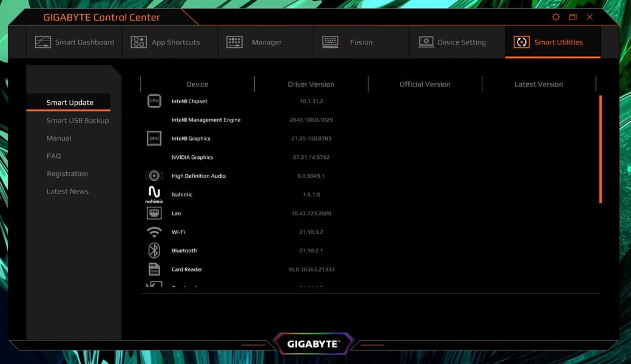
Task: Open the FAQ section
Action: [x=53, y=156]
